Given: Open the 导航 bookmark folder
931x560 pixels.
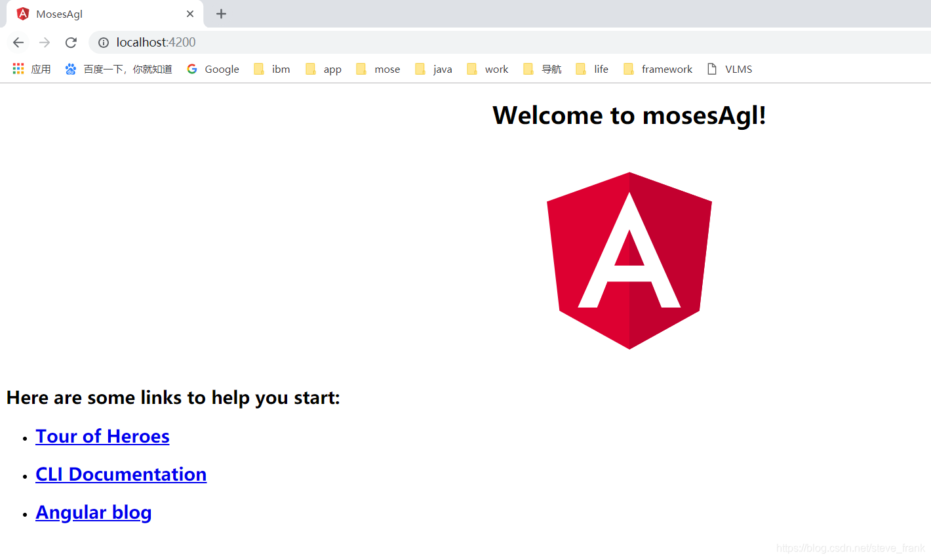Looking at the screenshot, I should point(542,69).
